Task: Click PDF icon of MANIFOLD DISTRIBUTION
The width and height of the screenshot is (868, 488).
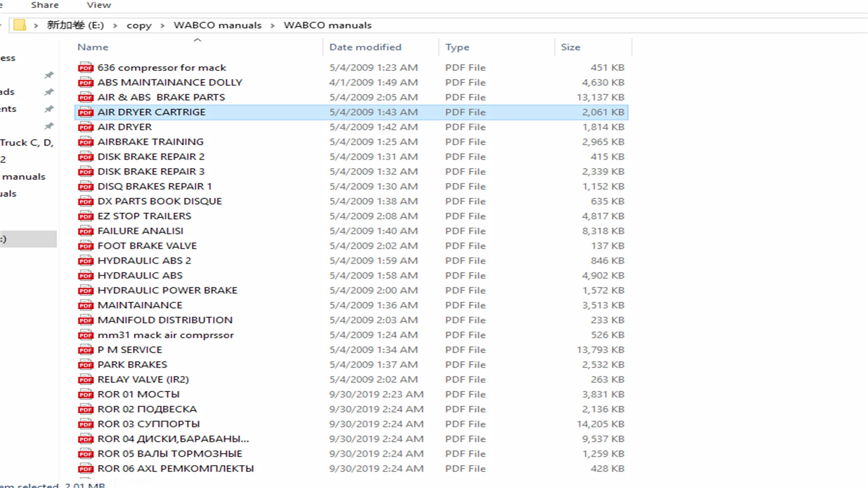Action: [x=85, y=320]
